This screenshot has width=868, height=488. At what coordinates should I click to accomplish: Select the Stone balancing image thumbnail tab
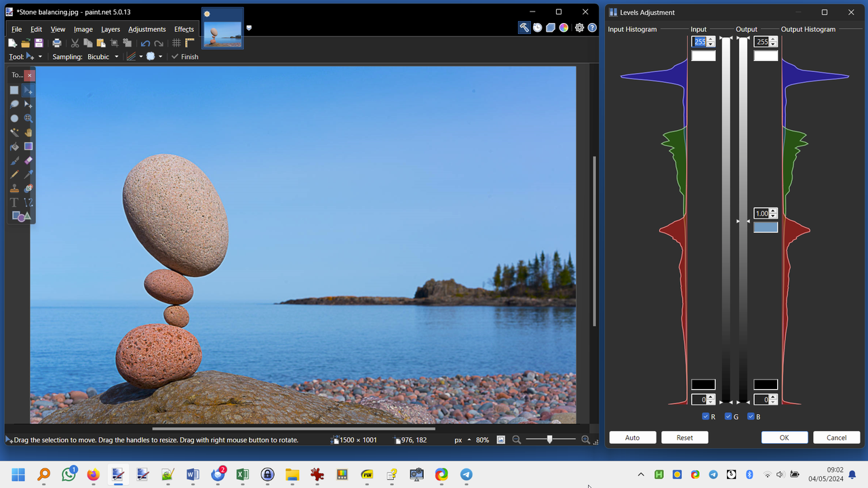(222, 27)
